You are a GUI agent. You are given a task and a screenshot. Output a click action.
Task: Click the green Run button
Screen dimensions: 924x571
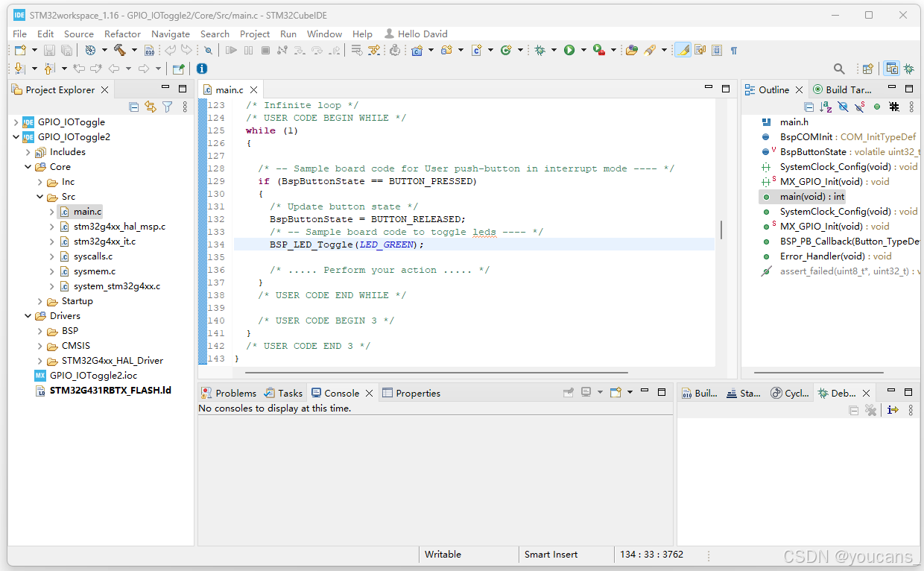tap(569, 50)
